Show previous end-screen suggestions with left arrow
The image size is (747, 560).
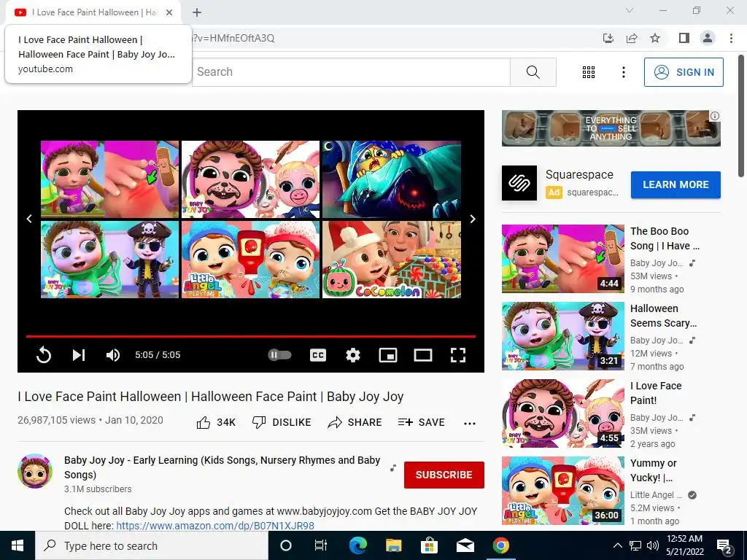pos(29,219)
